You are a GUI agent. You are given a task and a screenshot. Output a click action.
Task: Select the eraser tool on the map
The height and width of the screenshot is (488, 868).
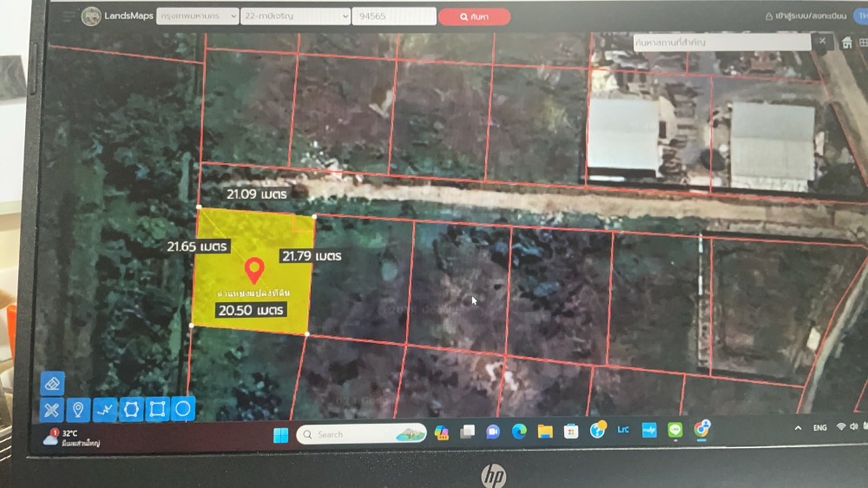[x=52, y=383]
